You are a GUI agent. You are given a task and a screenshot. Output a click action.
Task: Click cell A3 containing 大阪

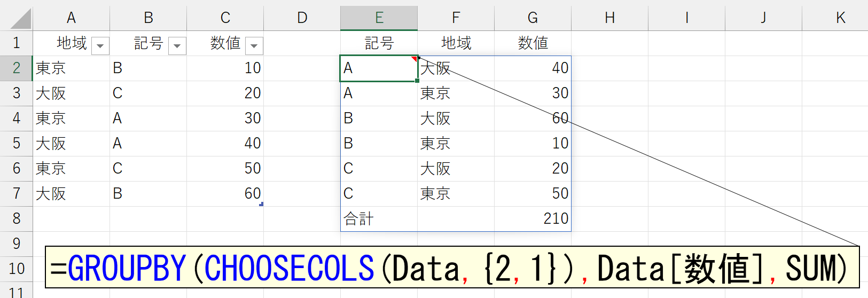click(71, 93)
